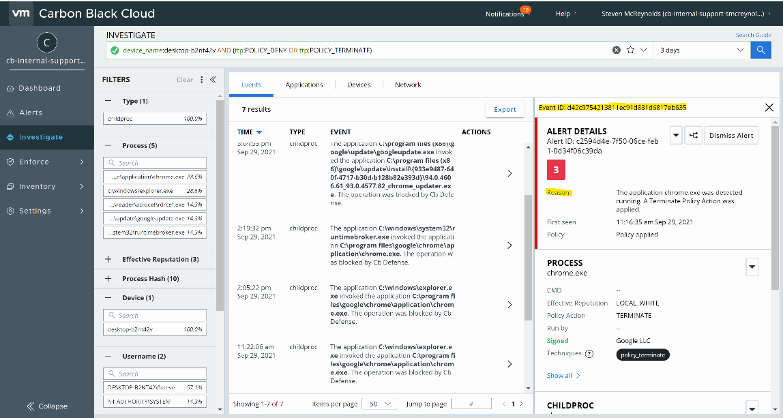Screen dimensions: 783x418
Task: Click Clear in Filters panel
Action: [184, 80]
